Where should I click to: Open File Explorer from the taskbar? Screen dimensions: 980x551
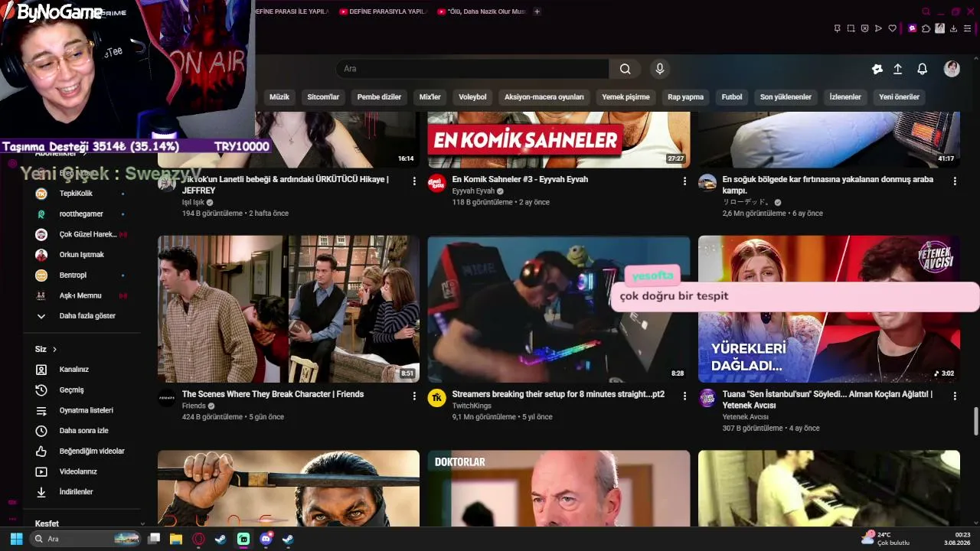click(x=176, y=539)
